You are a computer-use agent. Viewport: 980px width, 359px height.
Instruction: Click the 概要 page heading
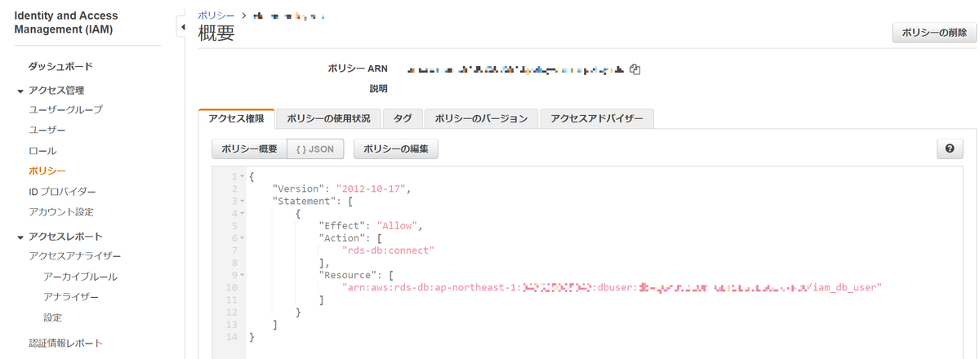pos(216,33)
